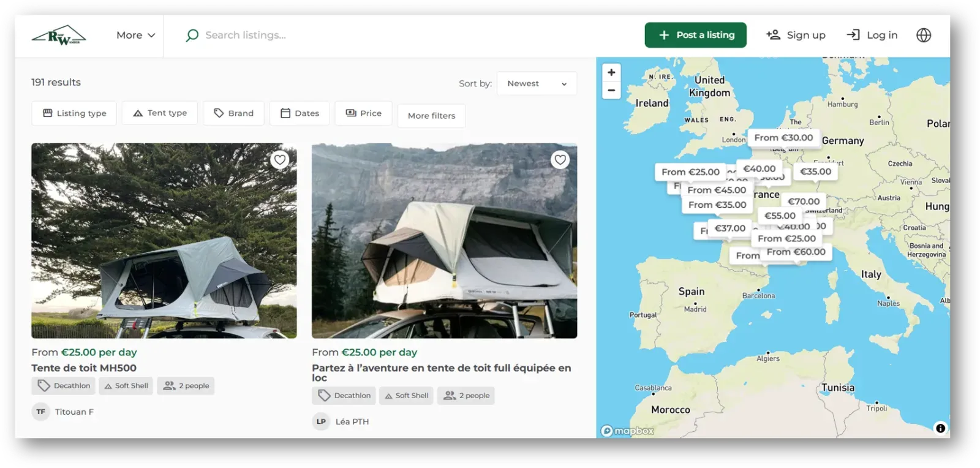Click the From €45.00 map marker
980x468 pixels.
point(717,190)
